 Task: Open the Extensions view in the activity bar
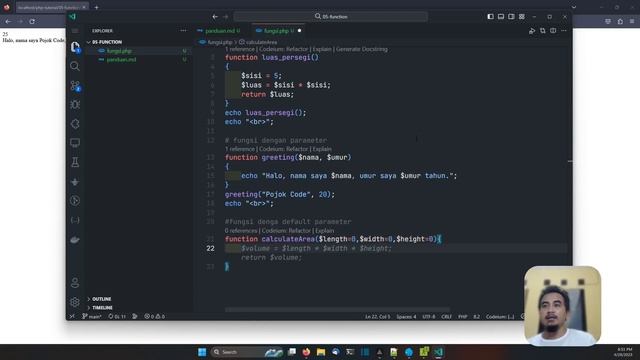(75, 124)
